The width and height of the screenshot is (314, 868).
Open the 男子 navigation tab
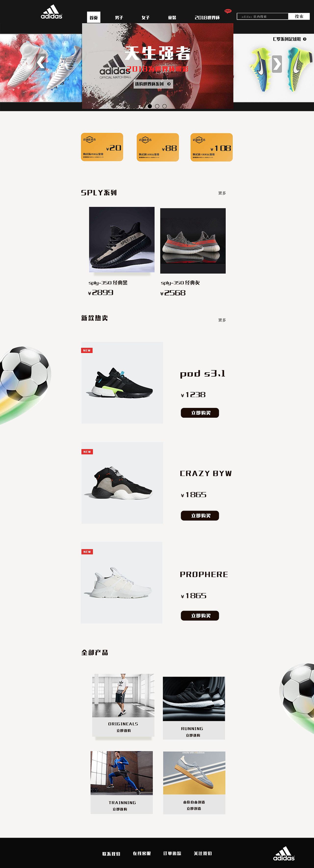119,17
